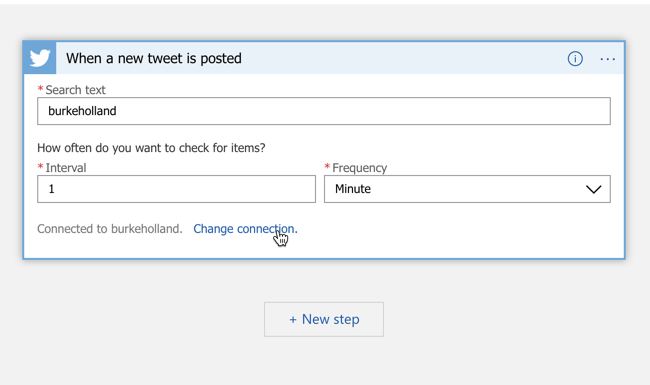
Task: Click 'How often do you want to check' text
Action: click(x=151, y=148)
